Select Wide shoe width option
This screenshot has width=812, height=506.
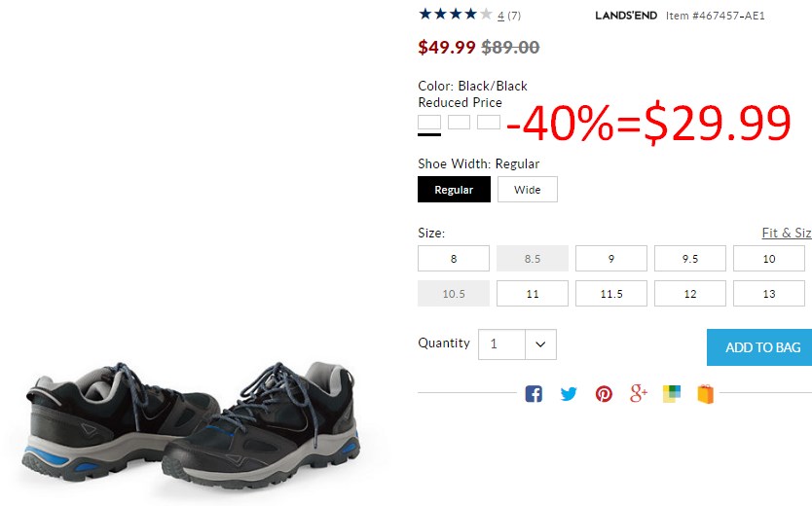[x=528, y=190]
